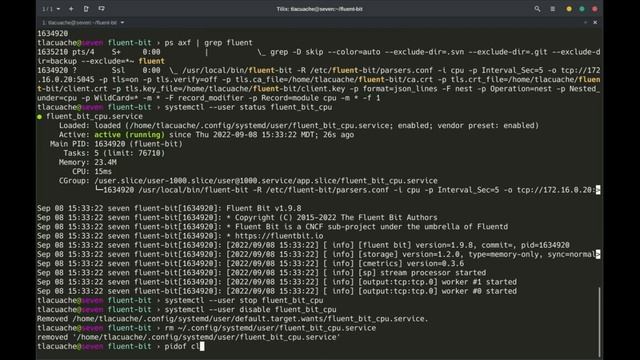Click 'Main PID: 1634920 (fluent-bit)' line
Viewport: 640px width, 360px height.
pos(116,144)
